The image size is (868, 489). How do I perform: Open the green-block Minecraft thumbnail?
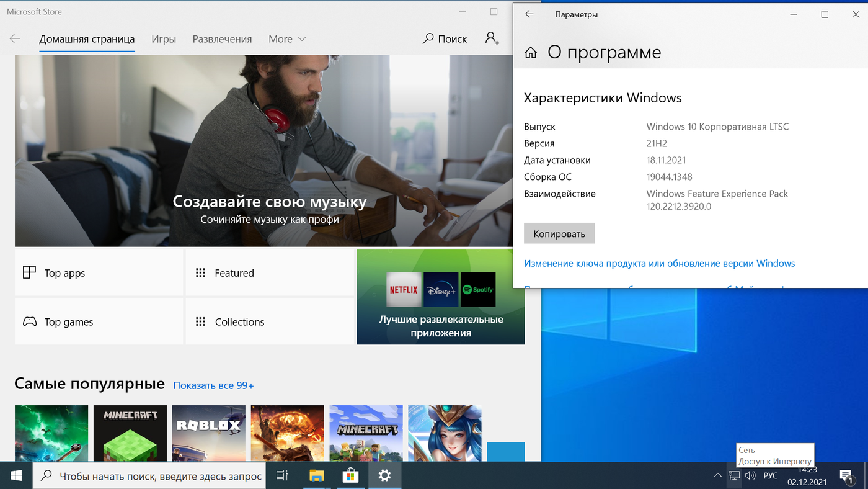point(130,433)
